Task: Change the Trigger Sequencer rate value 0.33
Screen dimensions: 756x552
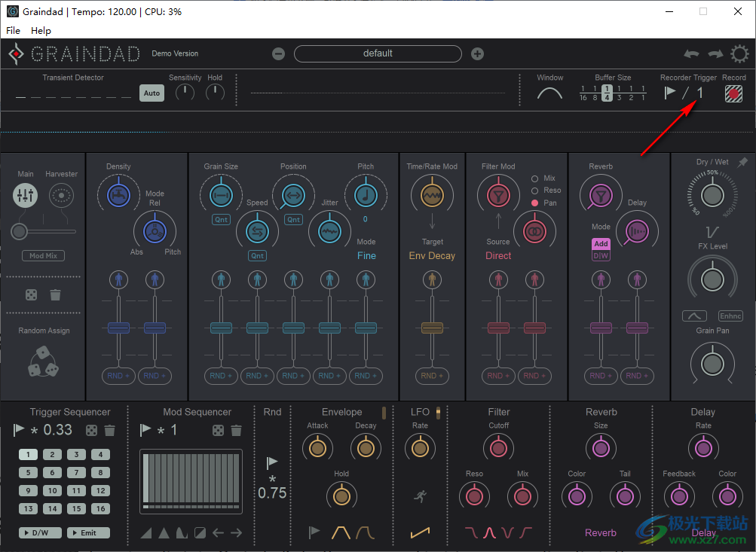Action: pyautogui.click(x=58, y=430)
